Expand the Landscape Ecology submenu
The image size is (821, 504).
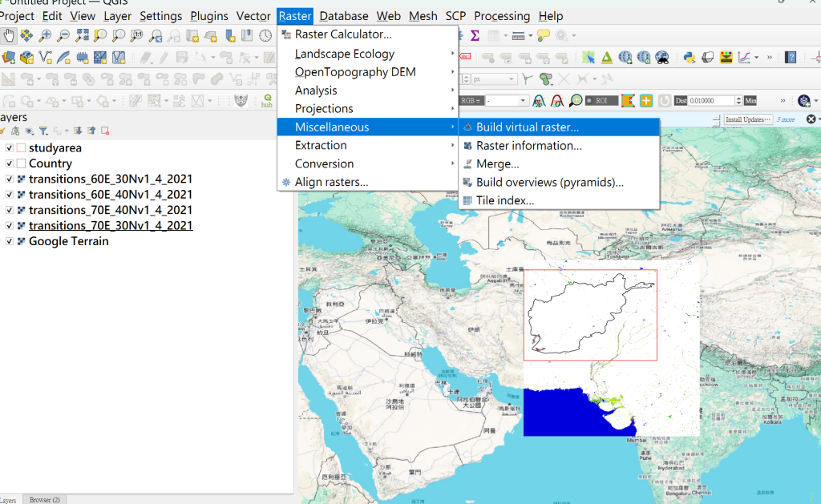pos(367,54)
